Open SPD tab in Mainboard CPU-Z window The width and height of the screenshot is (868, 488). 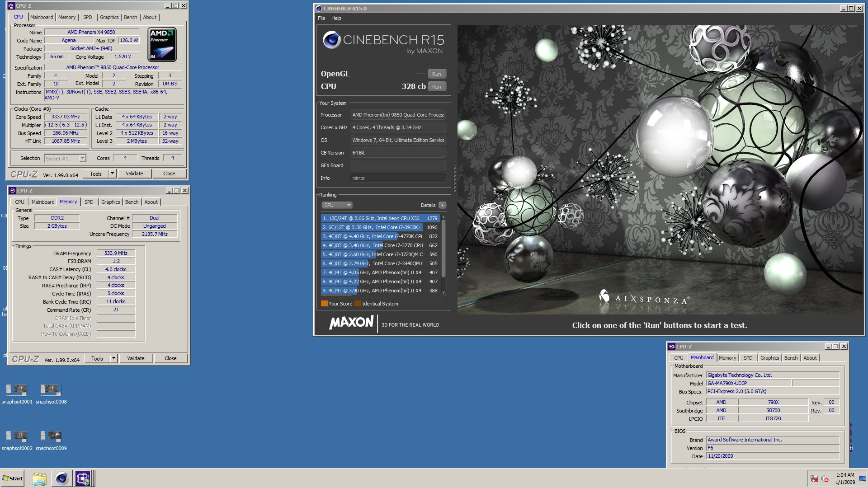[748, 358]
